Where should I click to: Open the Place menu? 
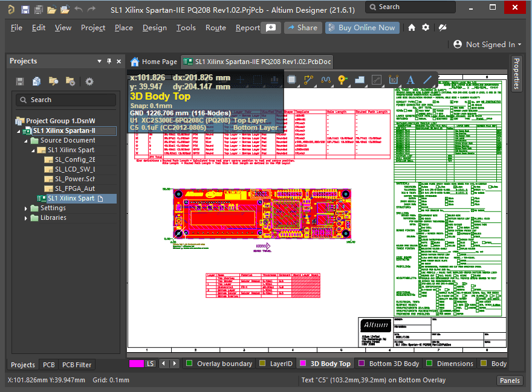pyautogui.click(x=124, y=27)
